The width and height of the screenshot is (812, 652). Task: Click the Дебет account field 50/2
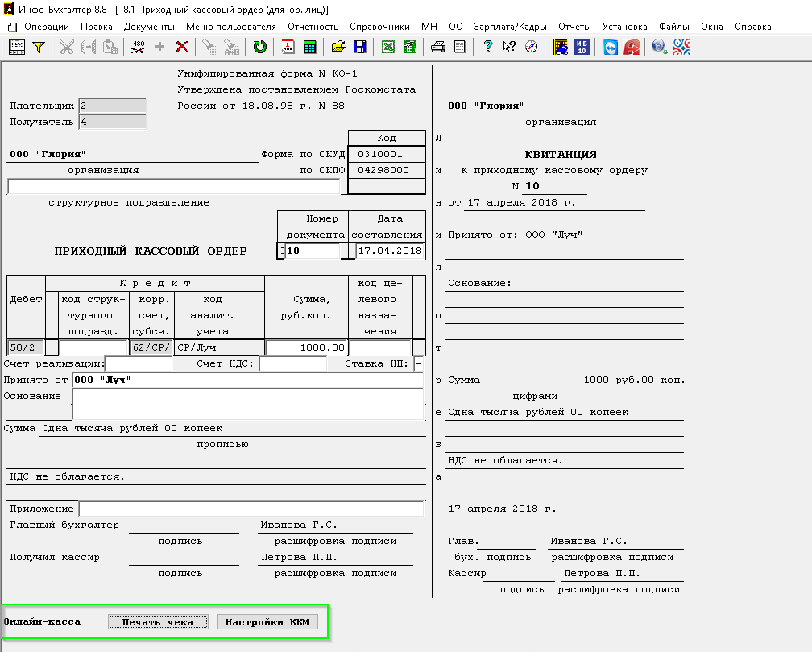pyautogui.click(x=26, y=347)
